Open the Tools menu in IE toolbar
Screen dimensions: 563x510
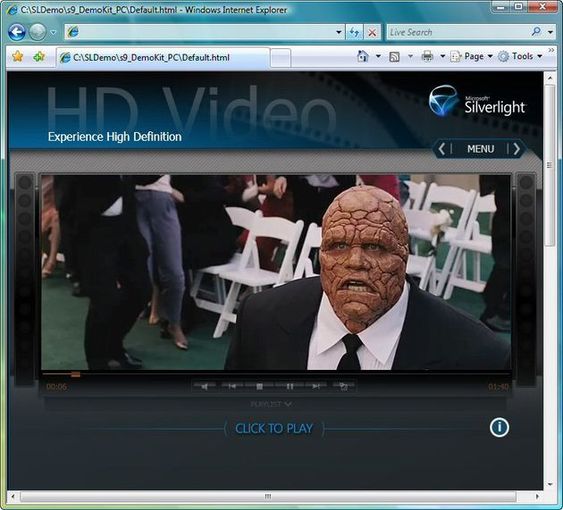click(x=520, y=56)
